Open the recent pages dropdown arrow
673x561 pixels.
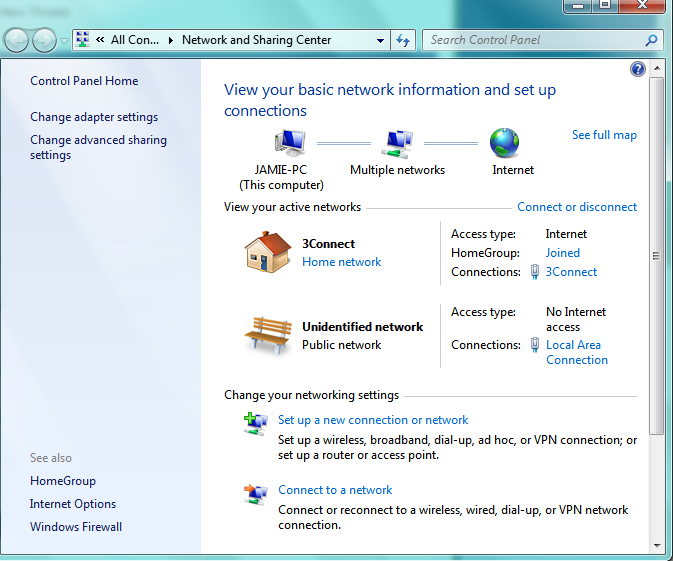[x=64, y=41]
